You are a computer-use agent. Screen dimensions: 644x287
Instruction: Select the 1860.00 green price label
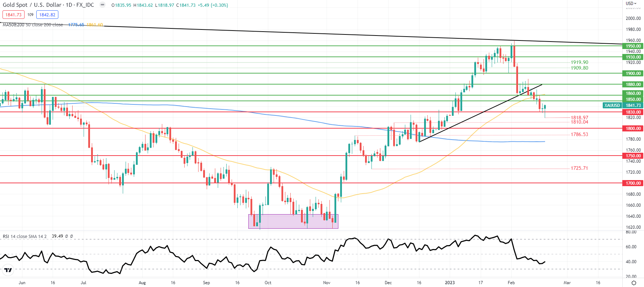tap(633, 93)
